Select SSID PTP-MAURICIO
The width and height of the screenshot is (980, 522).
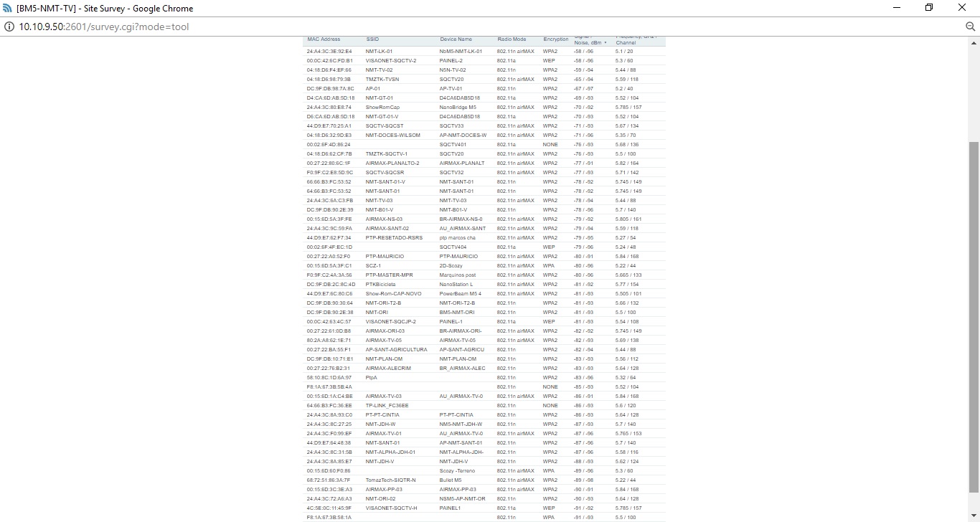[x=385, y=257]
